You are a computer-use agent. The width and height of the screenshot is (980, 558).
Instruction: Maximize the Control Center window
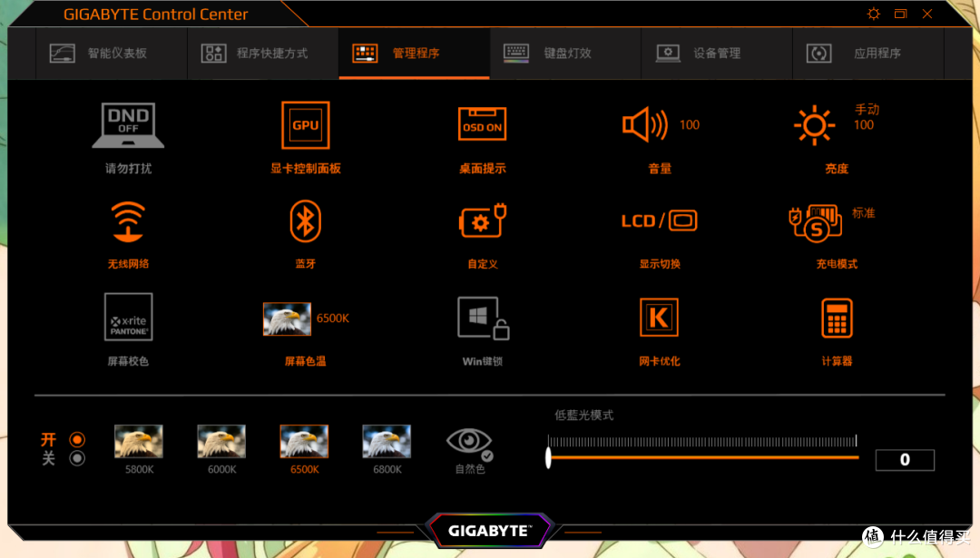click(x=900, y=14)
